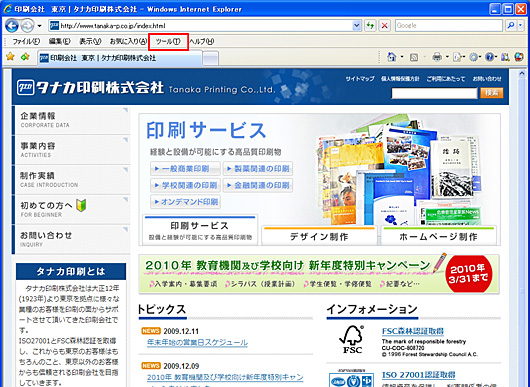
Task: Open 2010年 教育機関及び学校向け news link
Action: [x=225, y=377]
